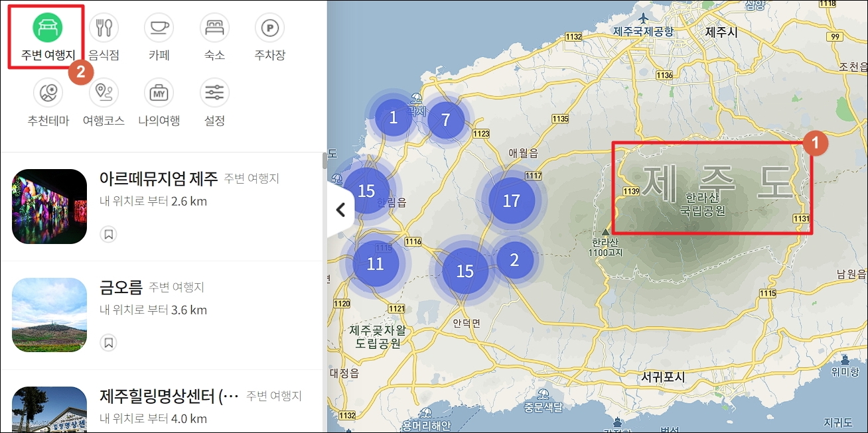Click the map cluster marker showing 1
The height and width of the screenshot is (433, 868).
point(394,118)
